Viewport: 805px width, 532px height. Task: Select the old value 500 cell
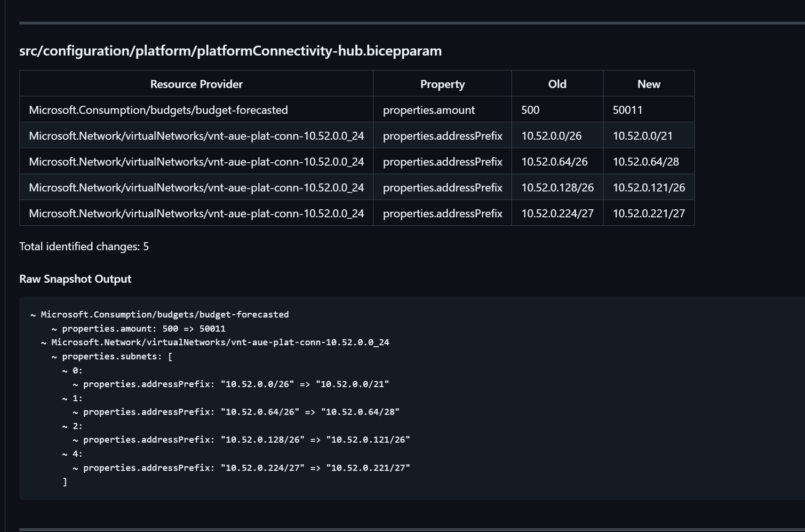pos(531,110)
